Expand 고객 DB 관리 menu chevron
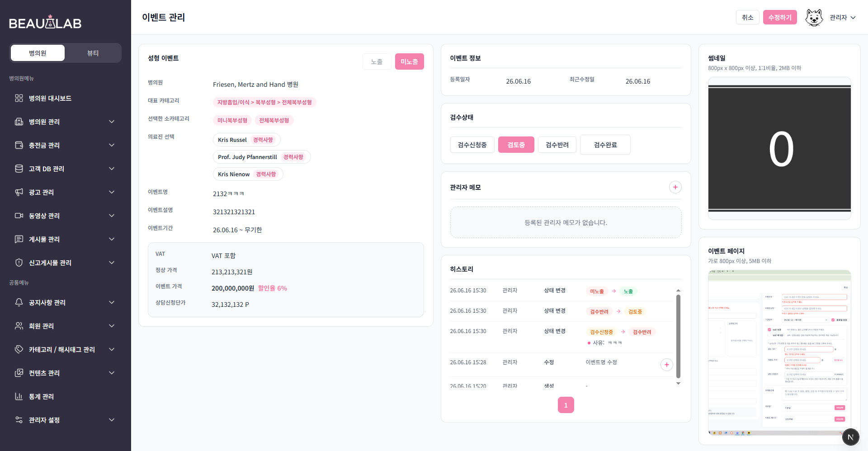Image resolution: width=868 pixels, height=451 pixels. [112, 169]
